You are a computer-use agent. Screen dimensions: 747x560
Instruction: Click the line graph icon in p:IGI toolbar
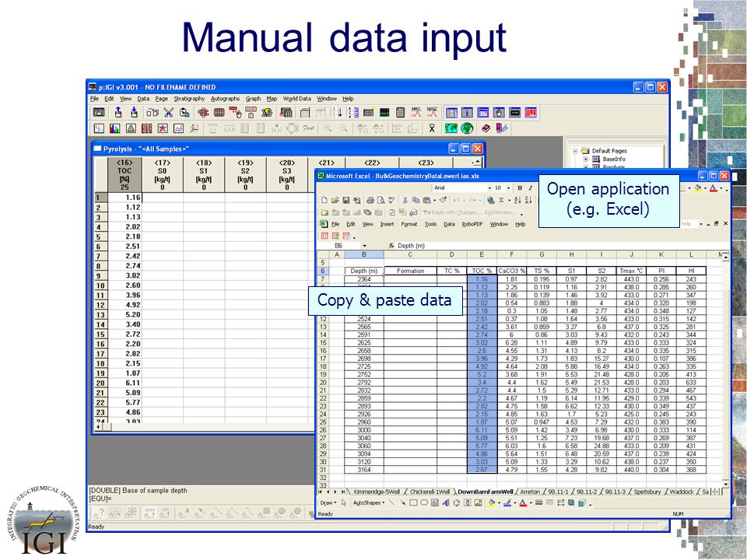(x=178, y=128)
